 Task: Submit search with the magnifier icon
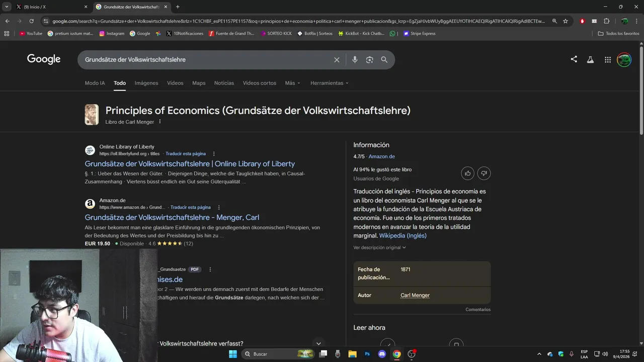point(384,60)
